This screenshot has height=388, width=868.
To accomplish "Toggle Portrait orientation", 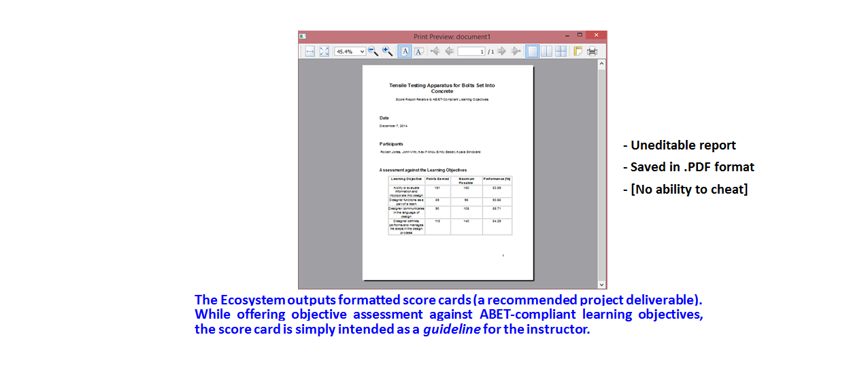I will coord(405,52).
